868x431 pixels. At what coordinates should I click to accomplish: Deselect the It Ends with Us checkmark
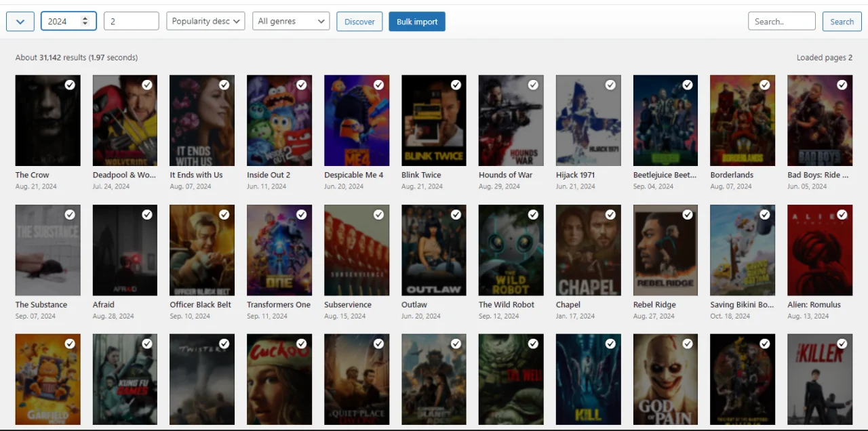coord(224,85)
